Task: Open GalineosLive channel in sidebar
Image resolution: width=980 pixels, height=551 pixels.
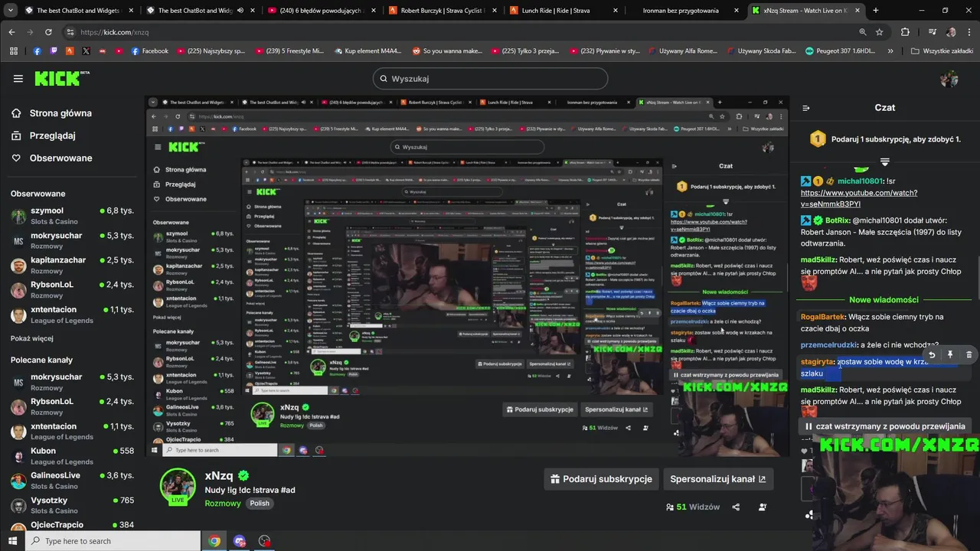Action: pos(72,481)
